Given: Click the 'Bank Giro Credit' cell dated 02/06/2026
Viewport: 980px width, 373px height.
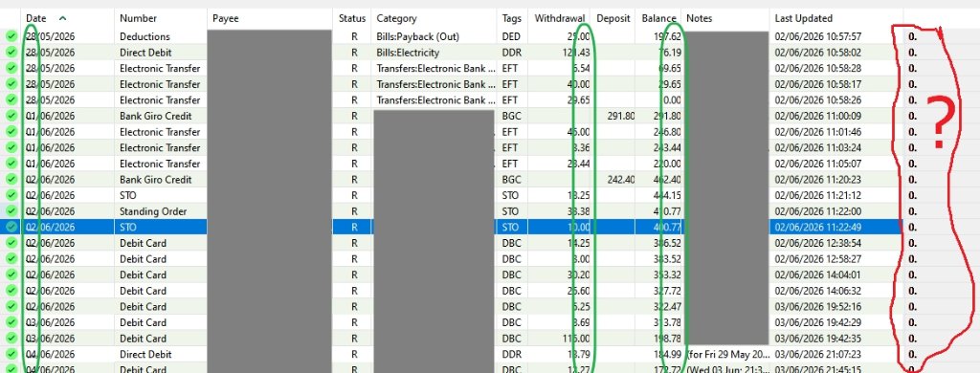Looking at the screenshot, I should tap(156, 179).
